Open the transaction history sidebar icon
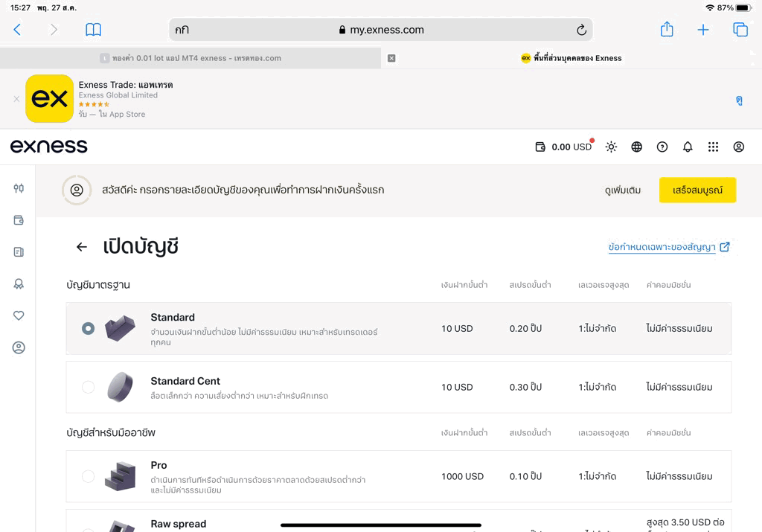The image size is (762, 532). click(x=19, y=251)
